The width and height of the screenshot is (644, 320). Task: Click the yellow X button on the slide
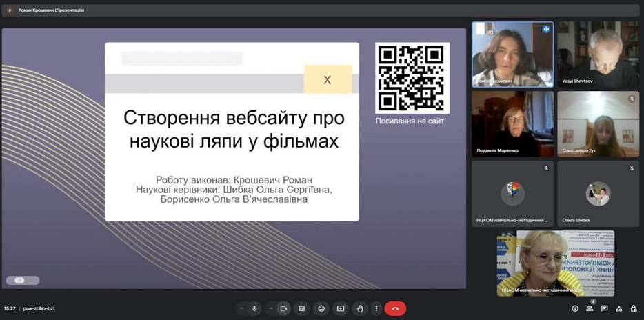click(328, 80)
